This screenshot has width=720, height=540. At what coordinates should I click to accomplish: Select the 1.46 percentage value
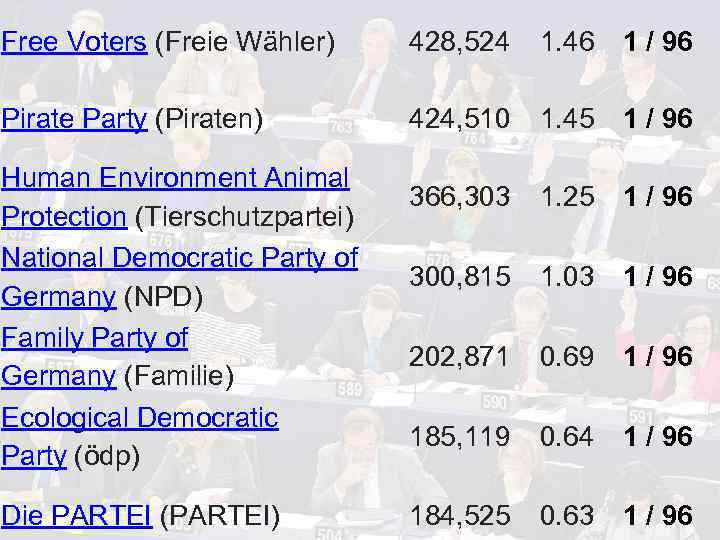click(567, 42)
